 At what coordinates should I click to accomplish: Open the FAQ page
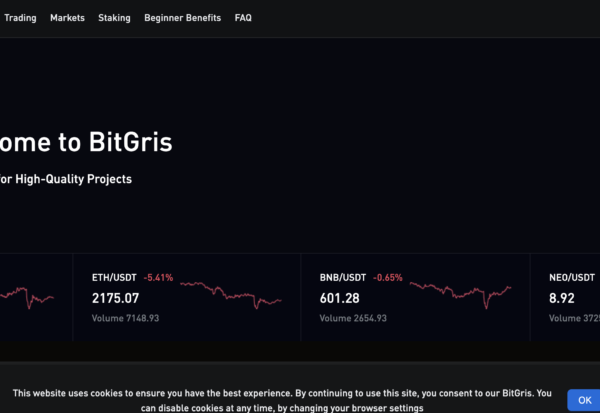[x=243, y=18]
